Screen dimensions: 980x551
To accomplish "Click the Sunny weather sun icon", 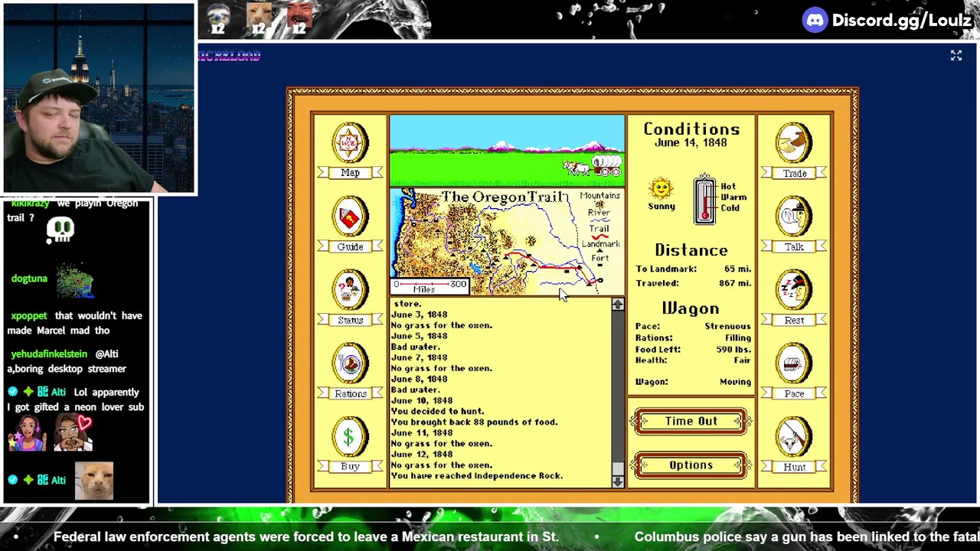I will 661,188.
